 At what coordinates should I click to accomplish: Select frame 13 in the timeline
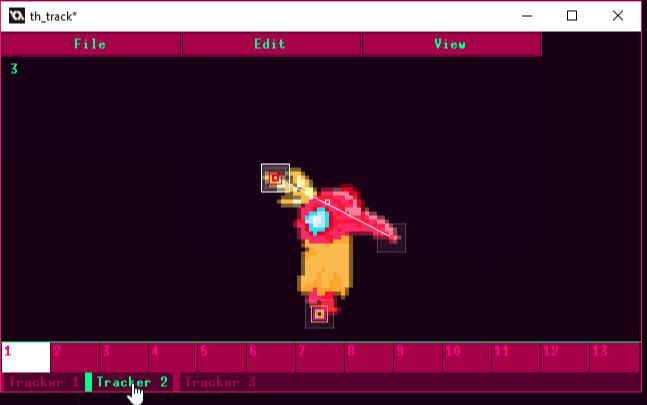pyautogui.click(x=615, y=357)
